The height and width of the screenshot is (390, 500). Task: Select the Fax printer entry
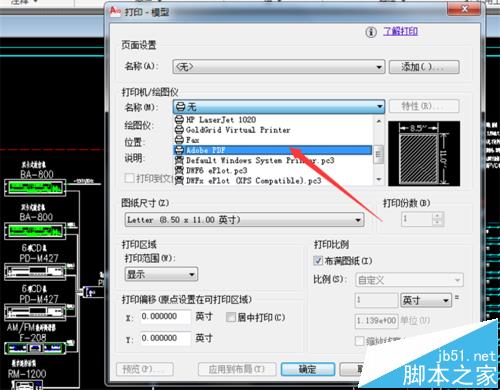(272, 140)
